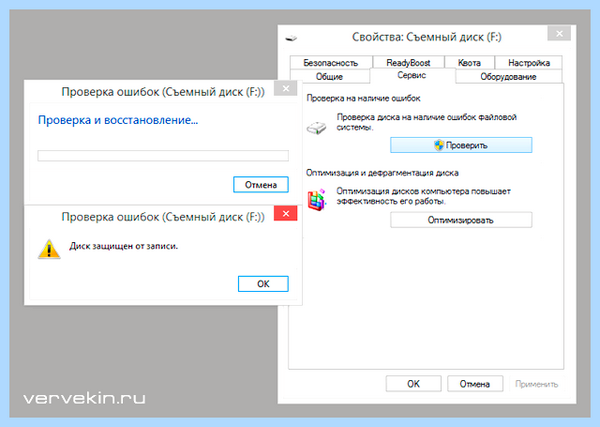This screenshot has width=600, height=427.
Task: Click the disk check drive icon
Action: 316,128
